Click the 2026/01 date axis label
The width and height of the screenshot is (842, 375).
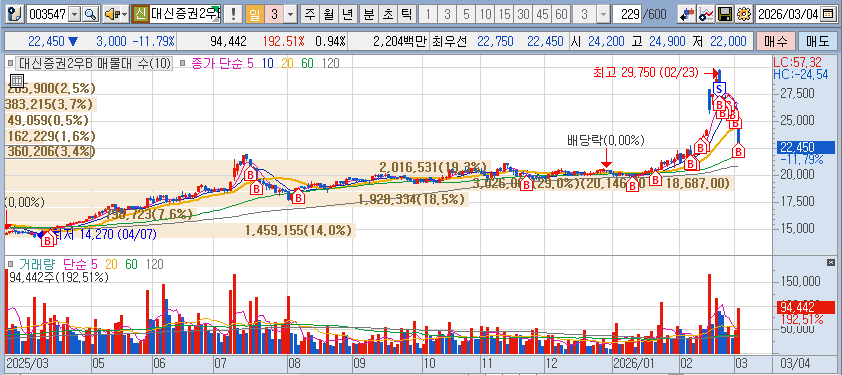point(634,362)
